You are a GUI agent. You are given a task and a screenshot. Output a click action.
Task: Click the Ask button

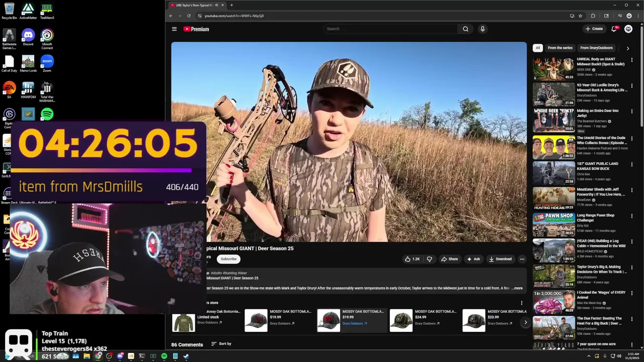(473, 259)
